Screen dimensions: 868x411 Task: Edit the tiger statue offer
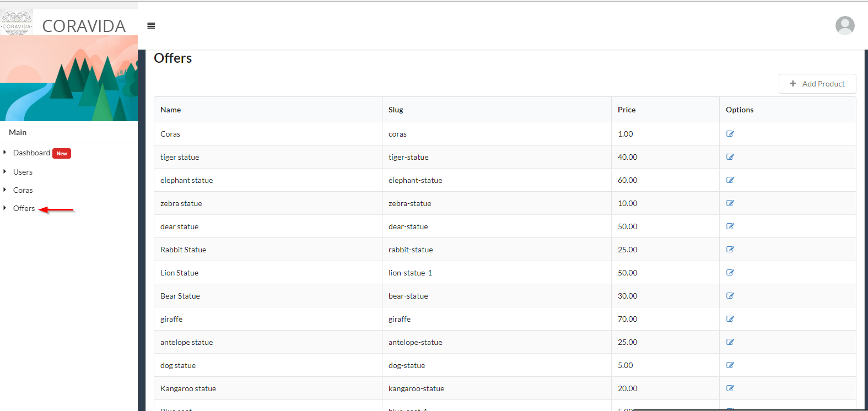[730, 157]
